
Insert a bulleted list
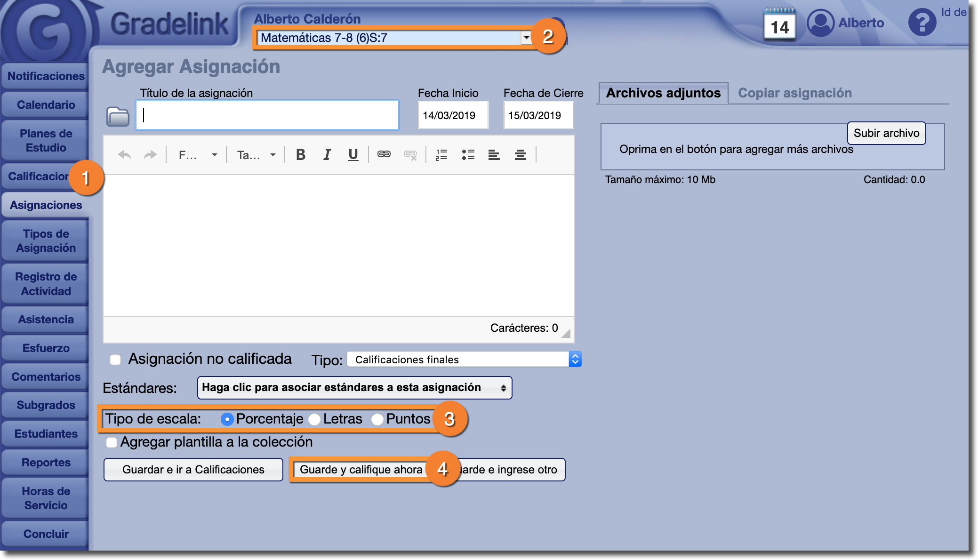[x=468, y=155]
